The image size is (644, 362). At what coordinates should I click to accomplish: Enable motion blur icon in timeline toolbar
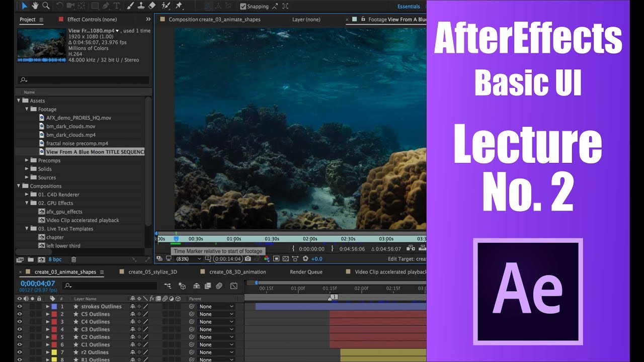(219, 286)
